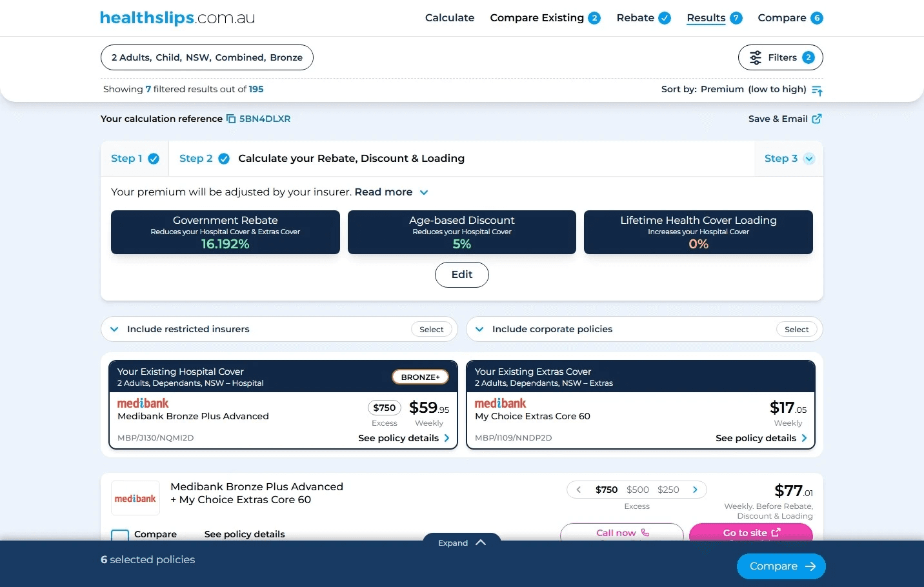Click Medibank logo in Existing Extras Cover

click(500, 403)
